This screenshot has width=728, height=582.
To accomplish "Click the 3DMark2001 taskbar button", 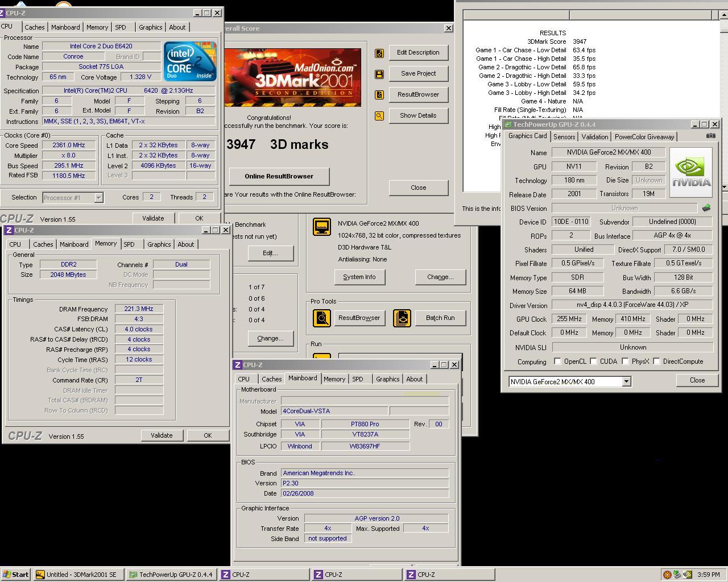I will point(78,575).
